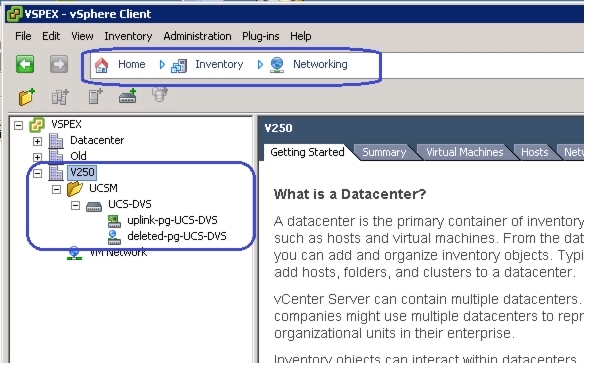The height and width of the screenshot is (375, 593).
Task: Collapse the VSPEX root tree node
Action: 19,126
